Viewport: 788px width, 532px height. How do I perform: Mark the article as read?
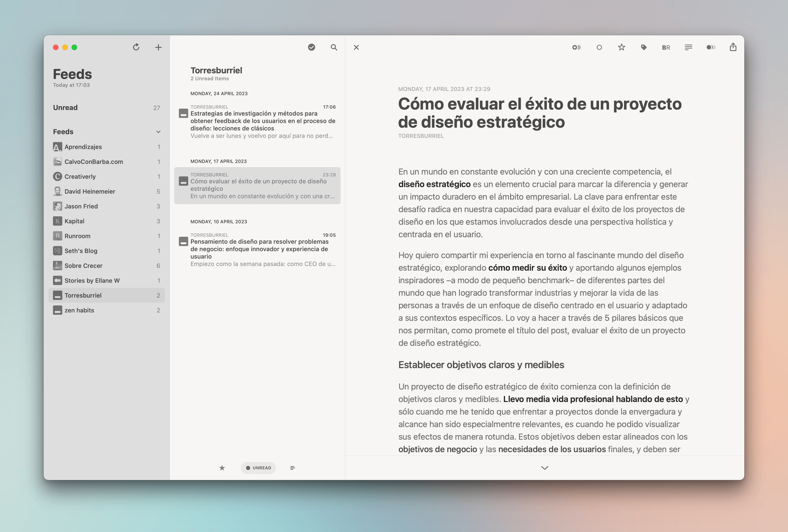pyautogui.click(x=599, y=47)
